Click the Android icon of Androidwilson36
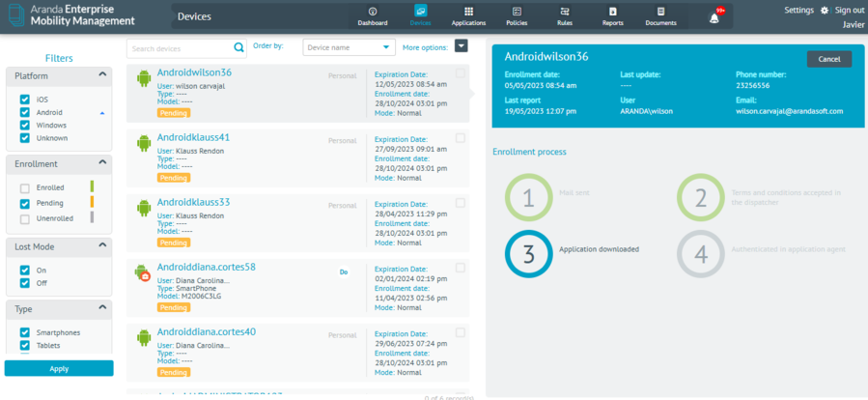The width and height of the screenshot is (868, 400). coord(144,78)
